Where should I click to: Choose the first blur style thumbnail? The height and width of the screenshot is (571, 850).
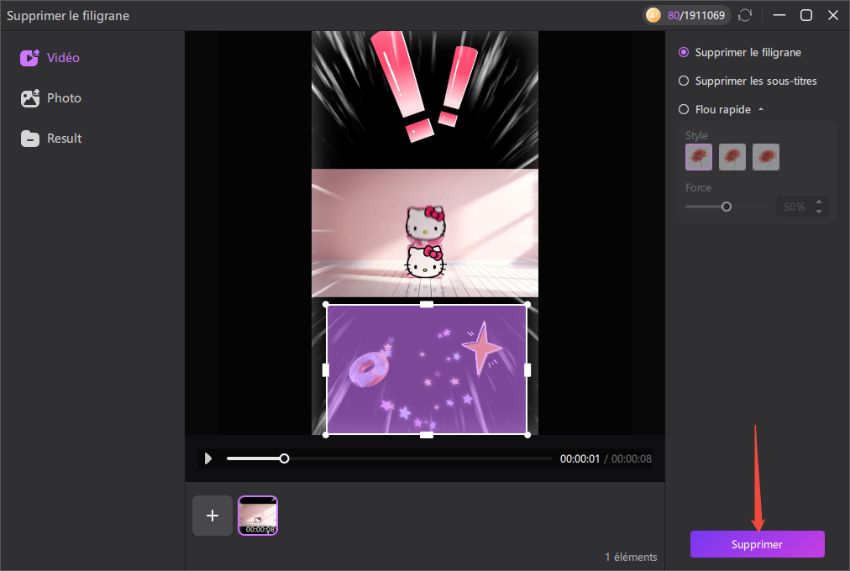698,157
